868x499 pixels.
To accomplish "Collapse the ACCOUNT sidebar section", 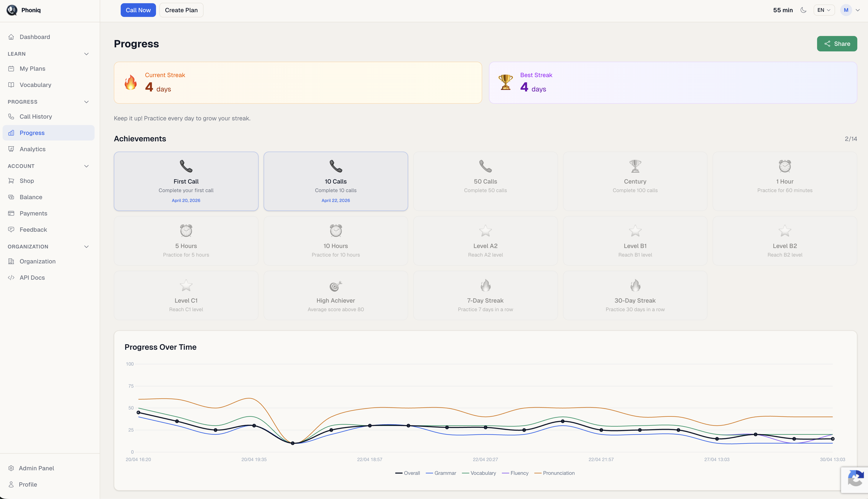I will click(x=86, y=166).
